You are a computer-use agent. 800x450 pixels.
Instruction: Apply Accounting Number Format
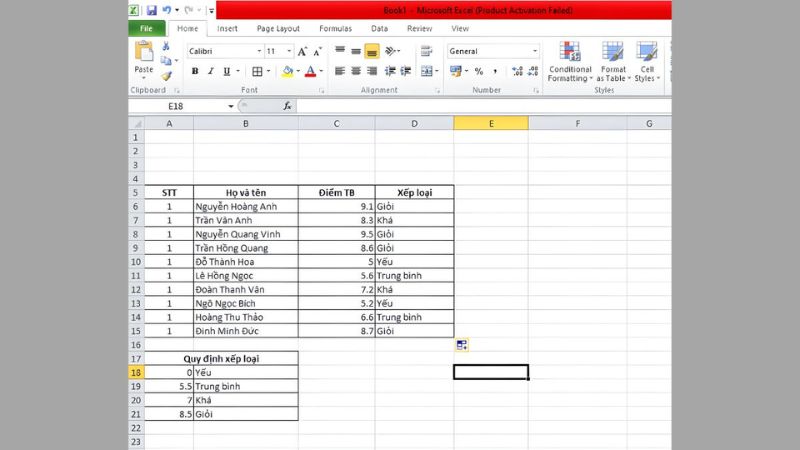(x=456, y=71)
